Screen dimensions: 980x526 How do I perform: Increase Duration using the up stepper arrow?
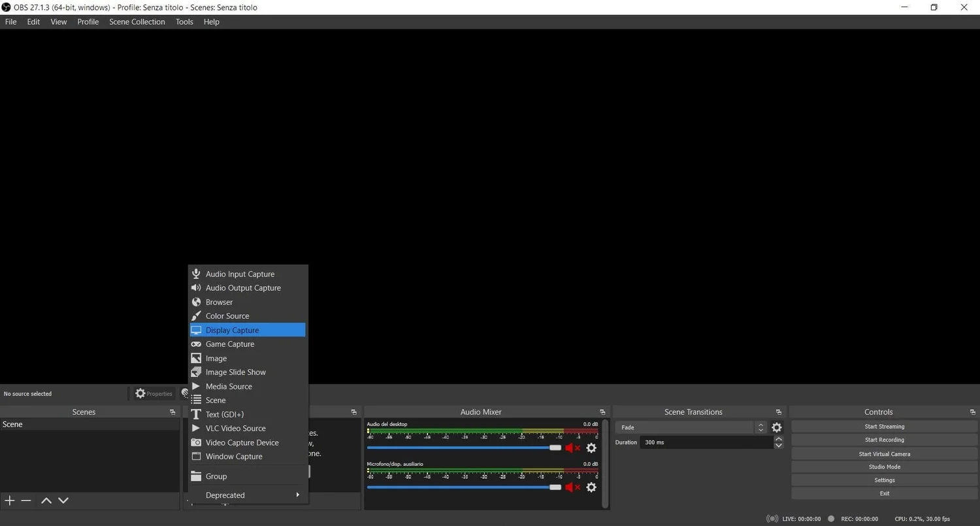[779, 439]
